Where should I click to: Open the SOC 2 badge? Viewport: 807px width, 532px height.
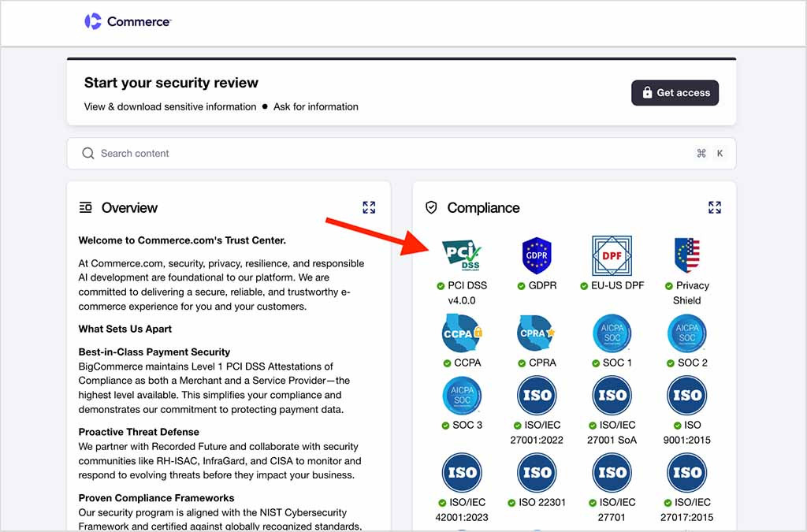coord(687,333)
